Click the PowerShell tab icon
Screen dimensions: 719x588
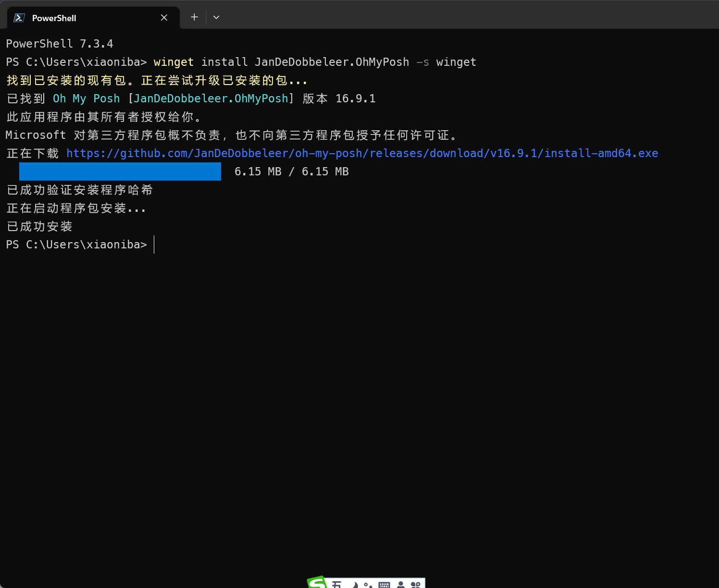point(19,18)
